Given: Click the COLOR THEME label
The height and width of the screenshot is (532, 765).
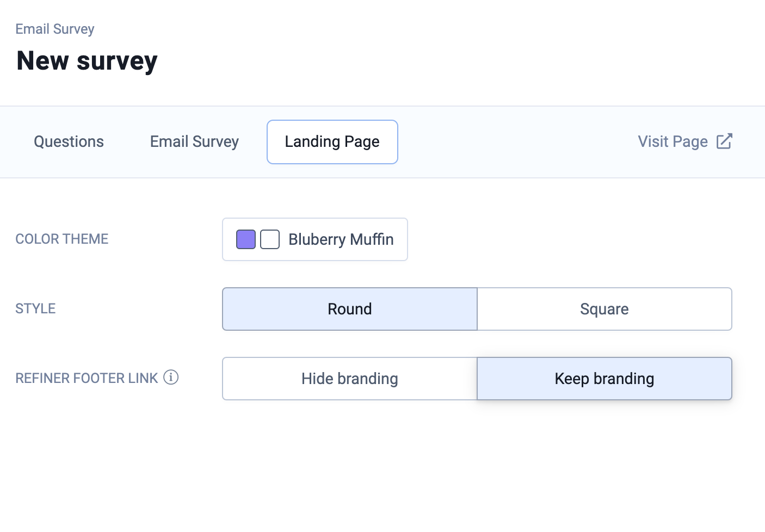Looking at the screenshot, I should [62, 239].
